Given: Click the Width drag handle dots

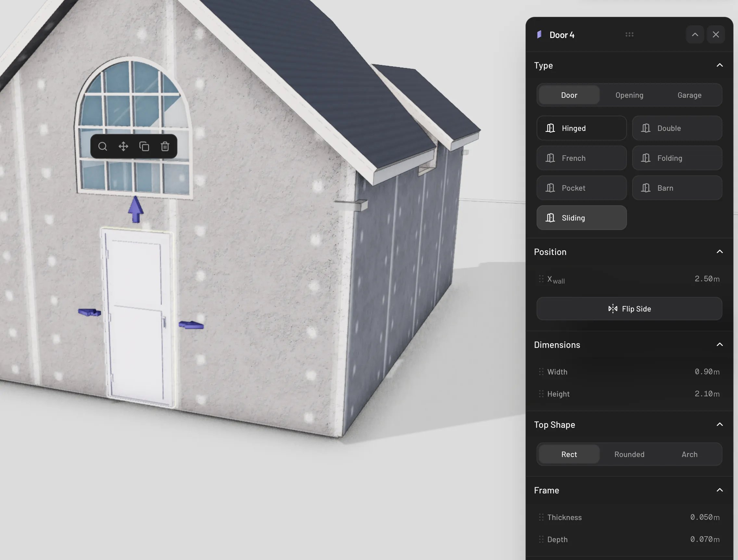Looking at the screenshot, I should click(x=541, y=372).
